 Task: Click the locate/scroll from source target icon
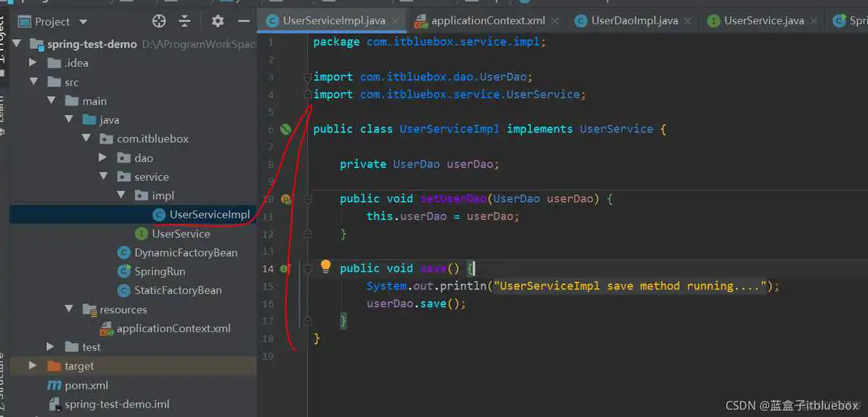coord(159,21)
